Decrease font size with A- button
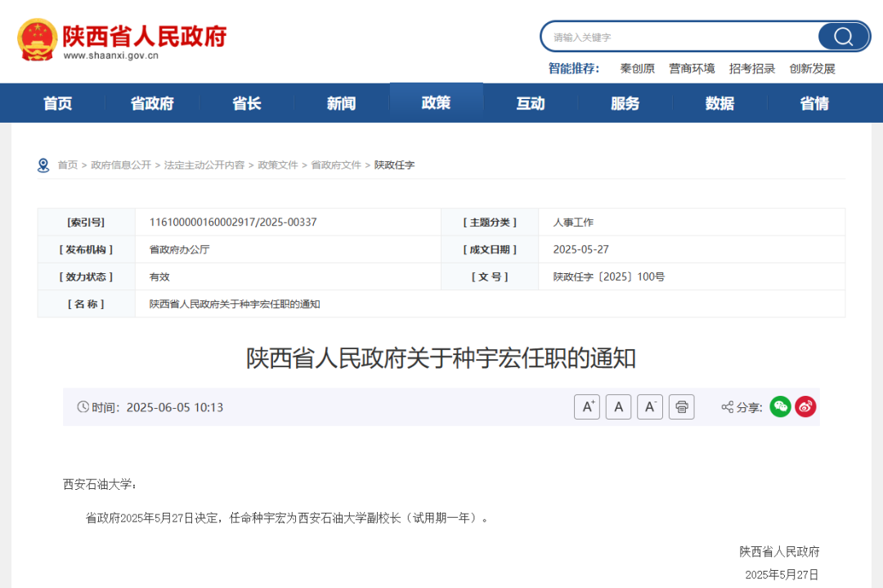The height and width of the screenshot is (588, 883). (x=649, y=406)
